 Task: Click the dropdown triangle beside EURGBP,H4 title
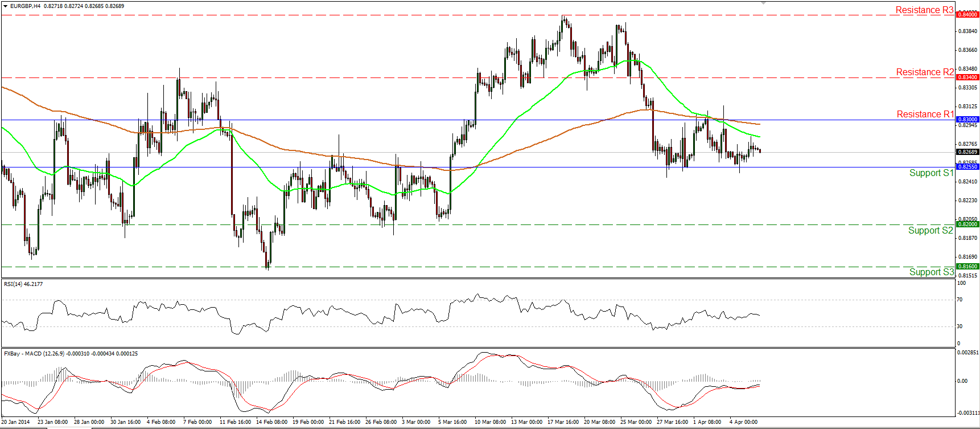point(5,6)
